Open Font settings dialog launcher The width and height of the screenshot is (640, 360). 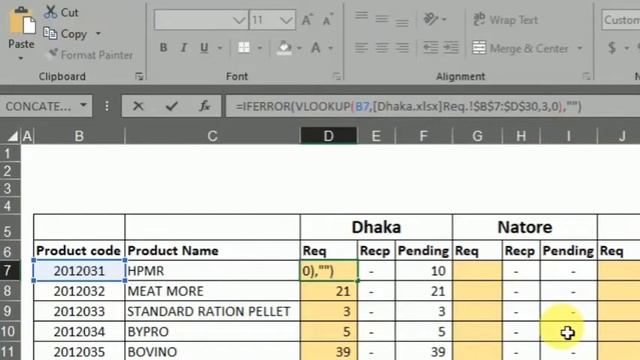pyautogui.click(x=337, y=76)
